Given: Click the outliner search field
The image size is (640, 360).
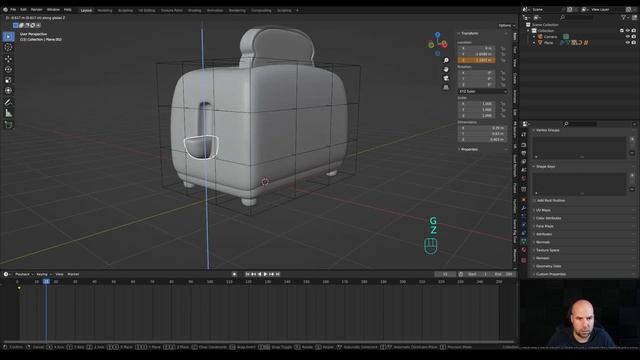Looking at the screenshot, I should 576,17.
